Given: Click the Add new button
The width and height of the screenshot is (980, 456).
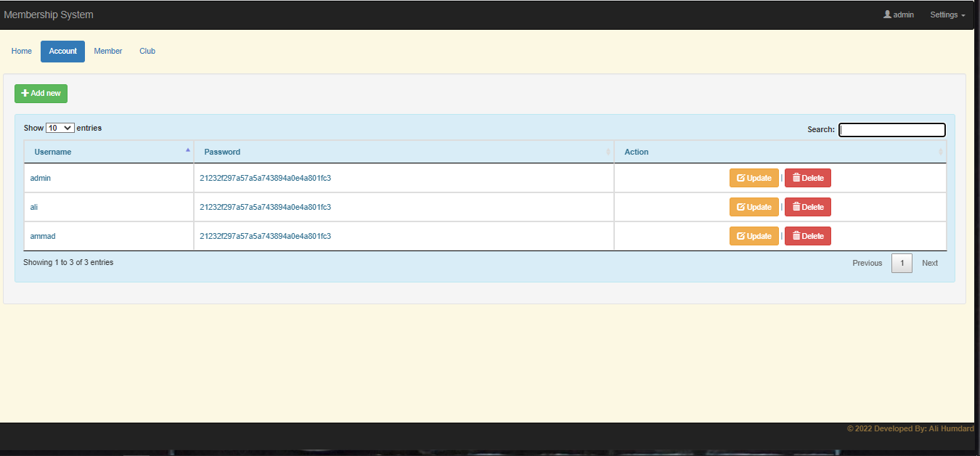Looking at the screenshot, I should (41, 94).
